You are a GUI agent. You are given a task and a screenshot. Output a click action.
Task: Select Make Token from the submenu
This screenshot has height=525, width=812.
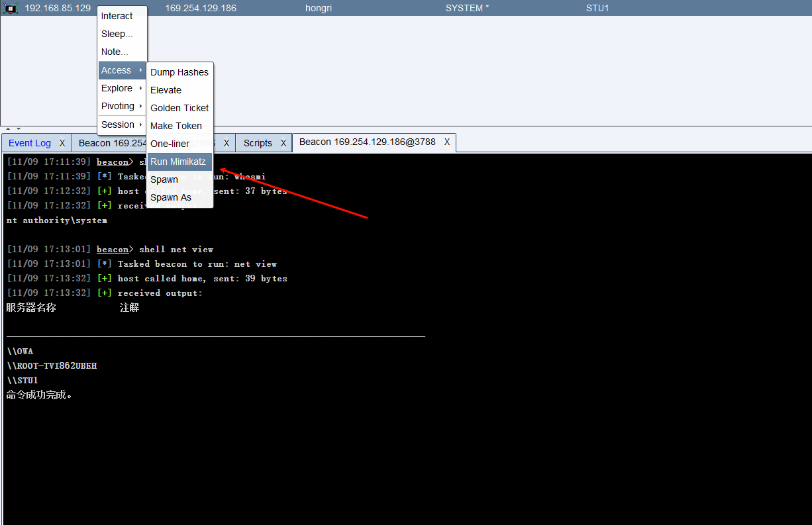[x=179, y=126]
